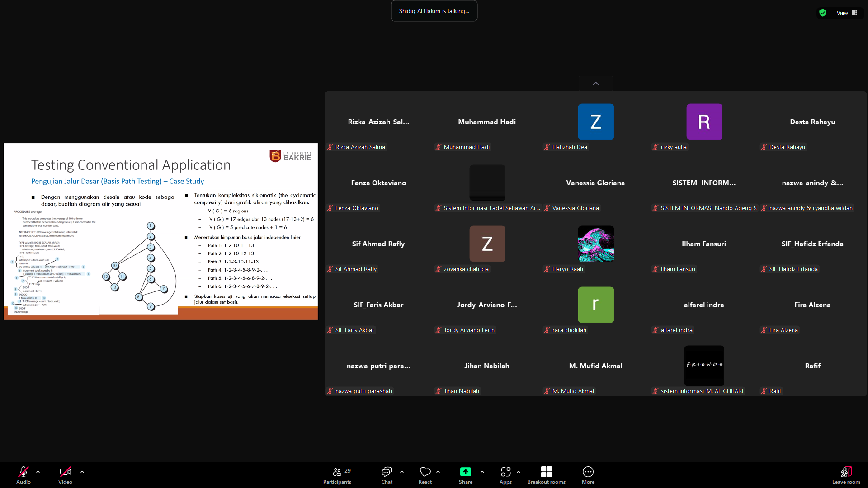Expand reaction options arrow beside React
868x488 pixels.
438,472
